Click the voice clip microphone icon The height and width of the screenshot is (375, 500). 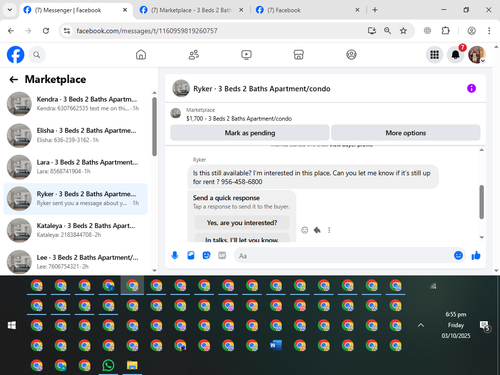(175, 256)
